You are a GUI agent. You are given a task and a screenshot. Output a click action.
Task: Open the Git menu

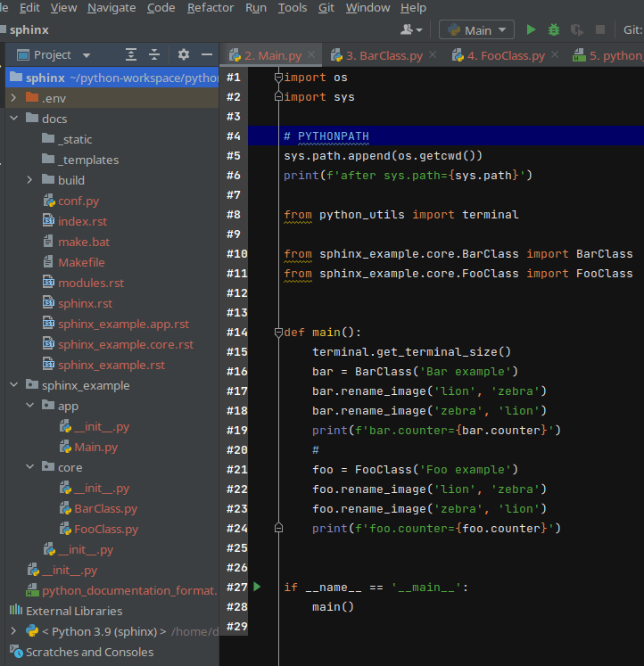(x=326, y=8)
